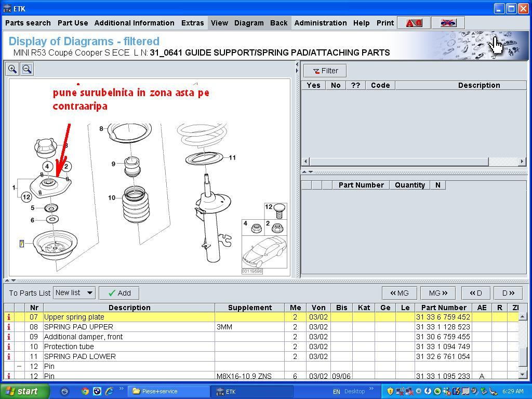The image size is (532, 399).
Task: Open the Parts search menu
Action: (x=28, y=23)
